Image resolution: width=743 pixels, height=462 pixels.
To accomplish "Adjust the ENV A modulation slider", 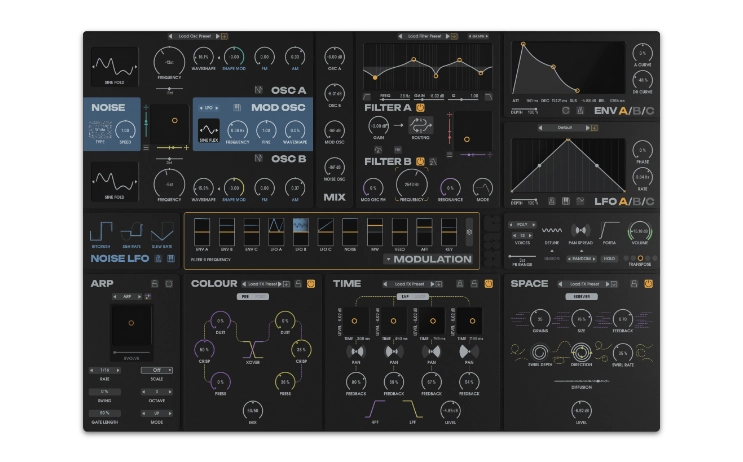I will (201, 230).
